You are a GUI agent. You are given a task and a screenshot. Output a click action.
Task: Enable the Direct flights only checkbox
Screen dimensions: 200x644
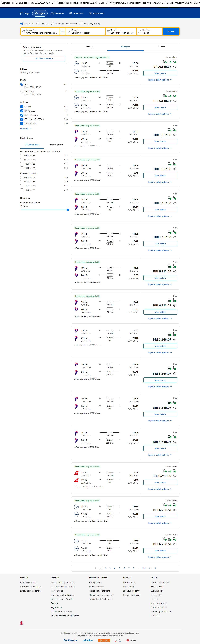(x=81, y=24)
